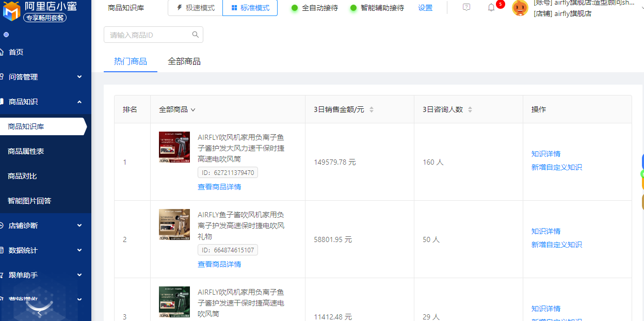The width and height of the screenshot is (644, 321).
Task: Focus the 请输入商品ID search field
Action: tap(153, 35)
